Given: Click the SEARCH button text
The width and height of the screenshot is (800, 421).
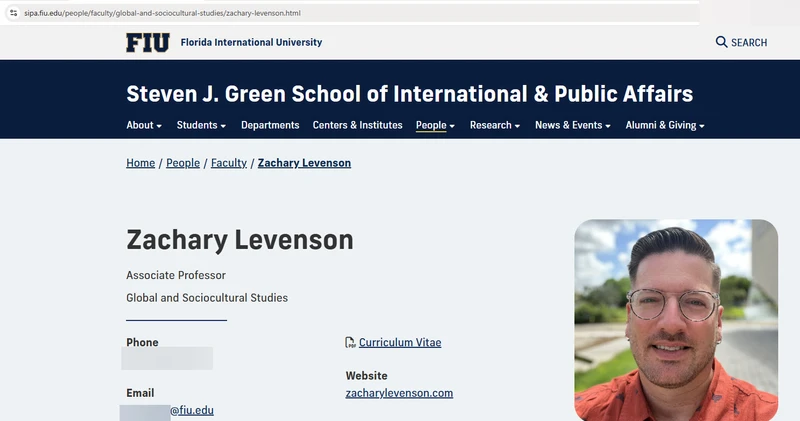Looking at the screenshot, I should pyautogui.click(x=749, y=42).
